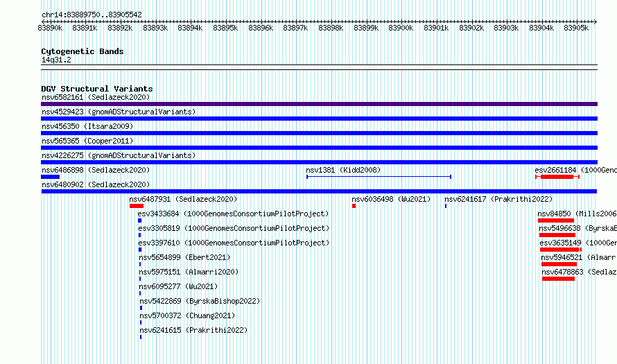Open nsv6480902 (Sedlazeck2020) variant label
Screen dimensions: 617x364
pos(96,184)
